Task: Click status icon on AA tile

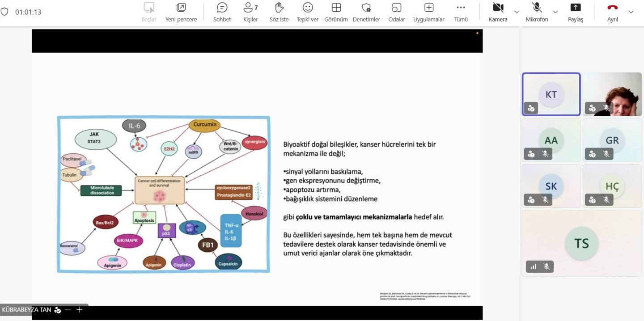Action: click(x=531, y=154)
